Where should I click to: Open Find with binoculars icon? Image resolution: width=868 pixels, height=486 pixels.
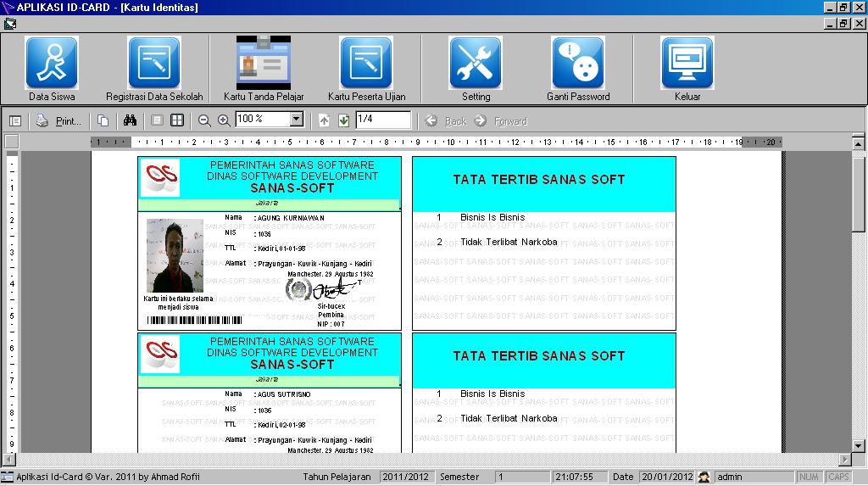[x=130, y=120]
